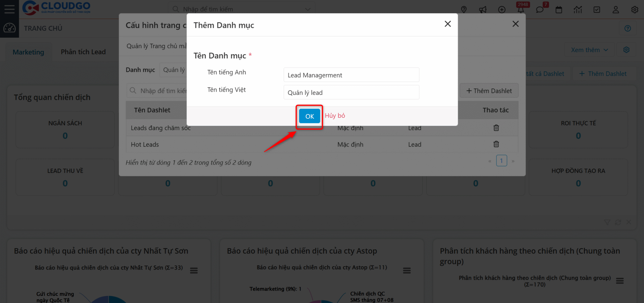Confirm with the OK button
Screen dimensions: 644x303
point(309,116)
